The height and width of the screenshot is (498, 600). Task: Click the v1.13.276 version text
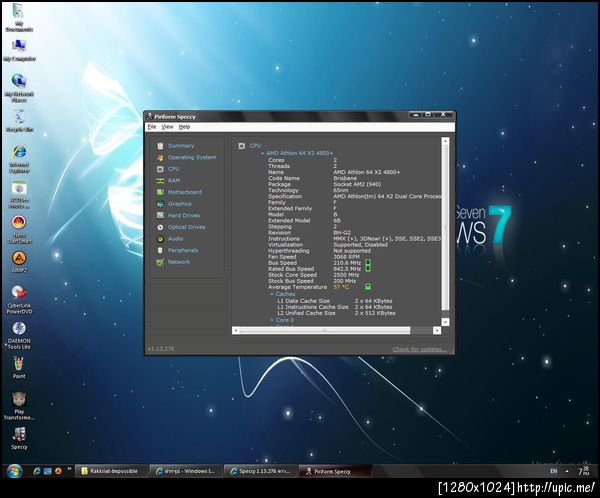[161, 349]
